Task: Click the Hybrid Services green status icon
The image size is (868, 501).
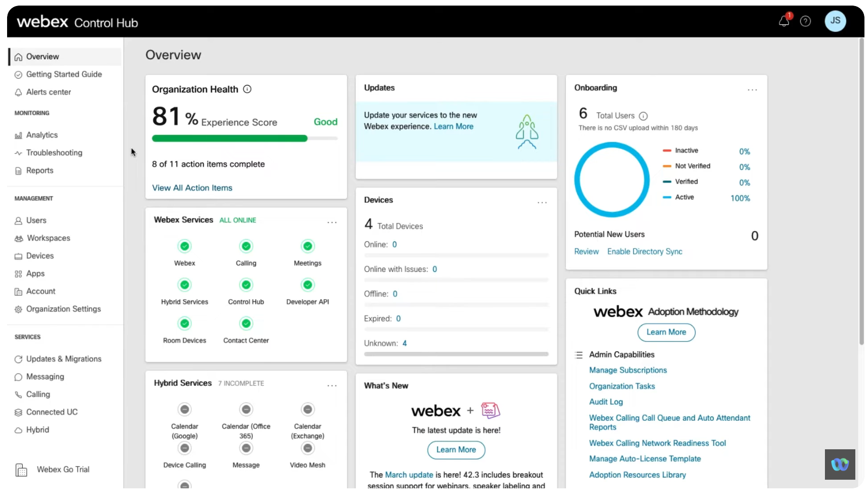Action: [184, 284]
